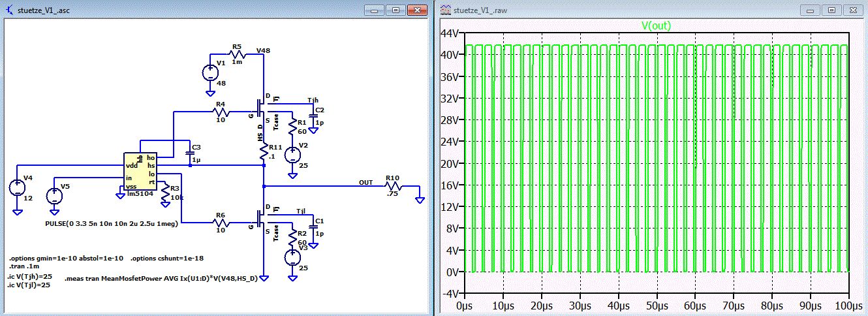
Task: Click the .ic V(Tjh)=25 directive
Action: [30, 276]
